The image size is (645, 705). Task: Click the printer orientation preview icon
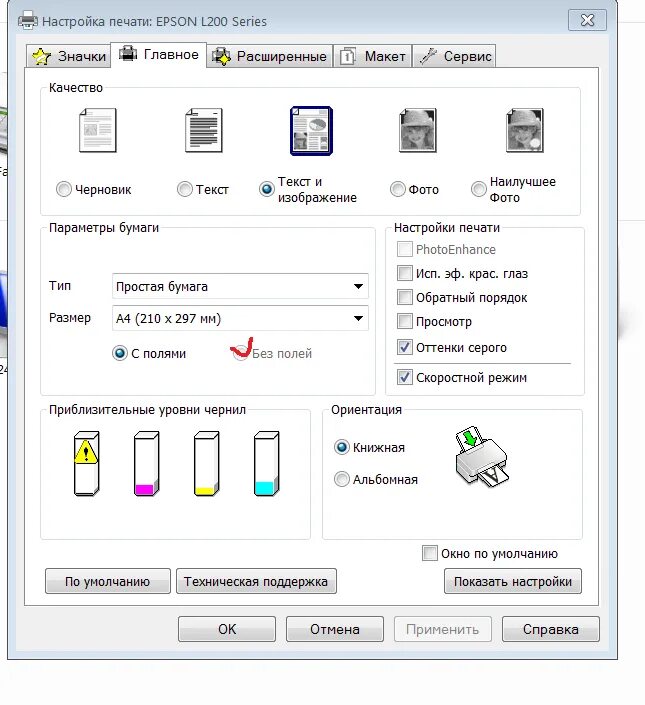482,457
